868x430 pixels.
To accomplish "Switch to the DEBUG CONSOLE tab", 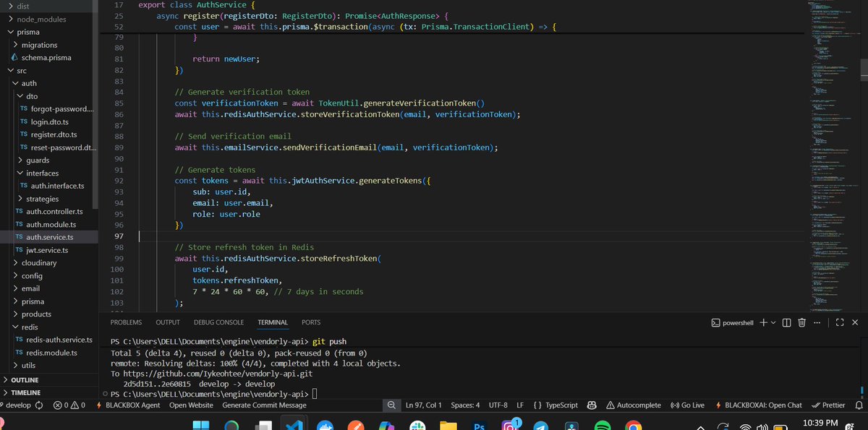I will pos(218,322).
